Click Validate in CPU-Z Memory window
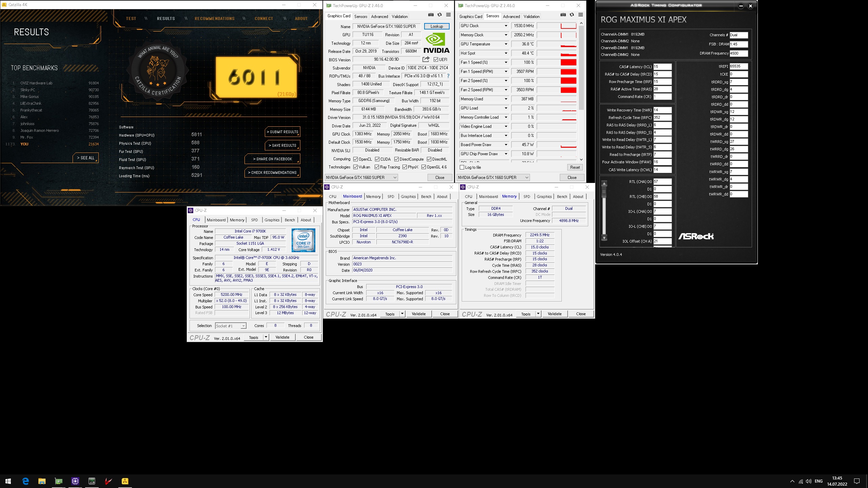Viewport: 868px width, 488px height. coord(555,314)
